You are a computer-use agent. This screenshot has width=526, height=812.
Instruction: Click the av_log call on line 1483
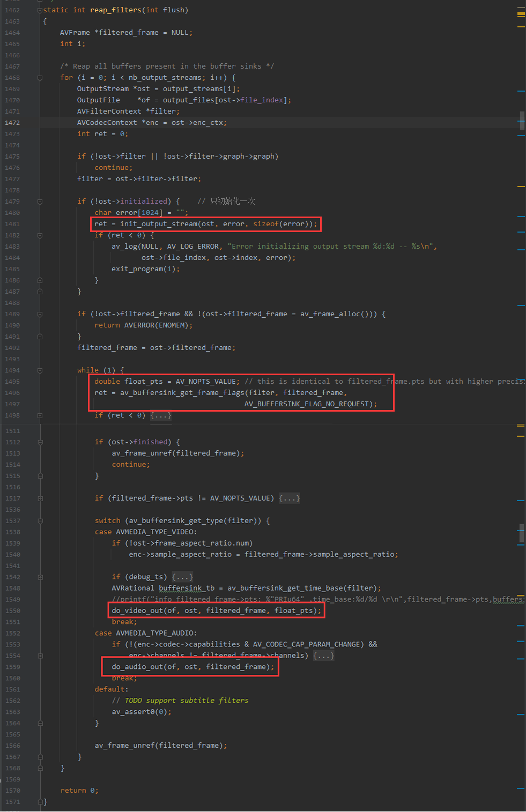click(x=124, y=247)
